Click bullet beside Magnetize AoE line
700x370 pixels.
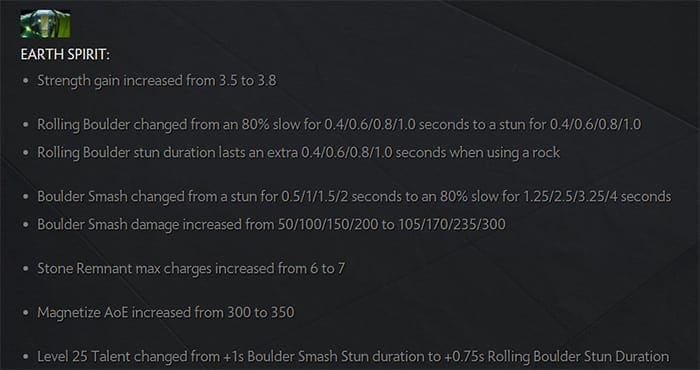click(26, 313)
